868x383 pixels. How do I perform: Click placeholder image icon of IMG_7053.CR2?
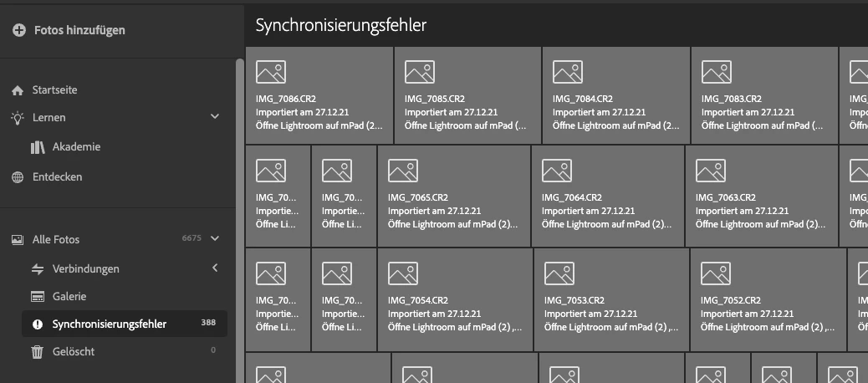point(559,273)
